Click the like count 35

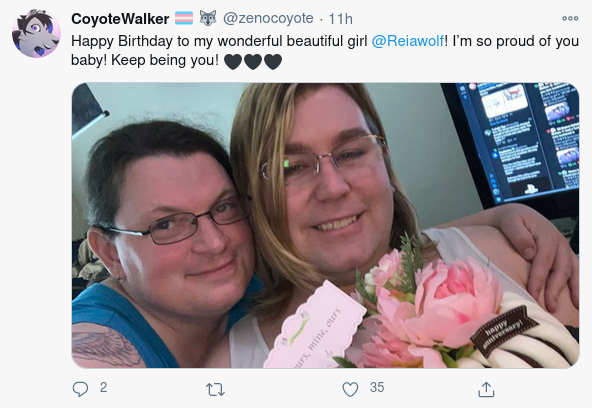coord(377,388)
